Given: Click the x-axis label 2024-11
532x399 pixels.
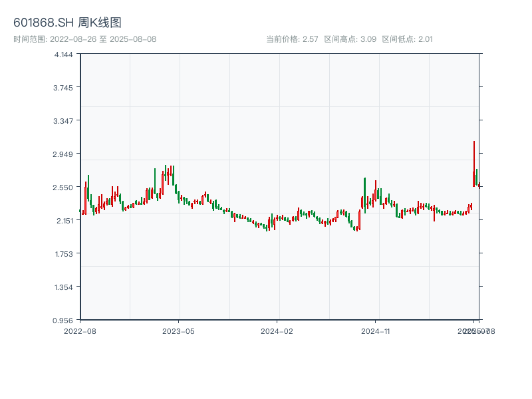Looking at the screenshot, I should point(376,331).
